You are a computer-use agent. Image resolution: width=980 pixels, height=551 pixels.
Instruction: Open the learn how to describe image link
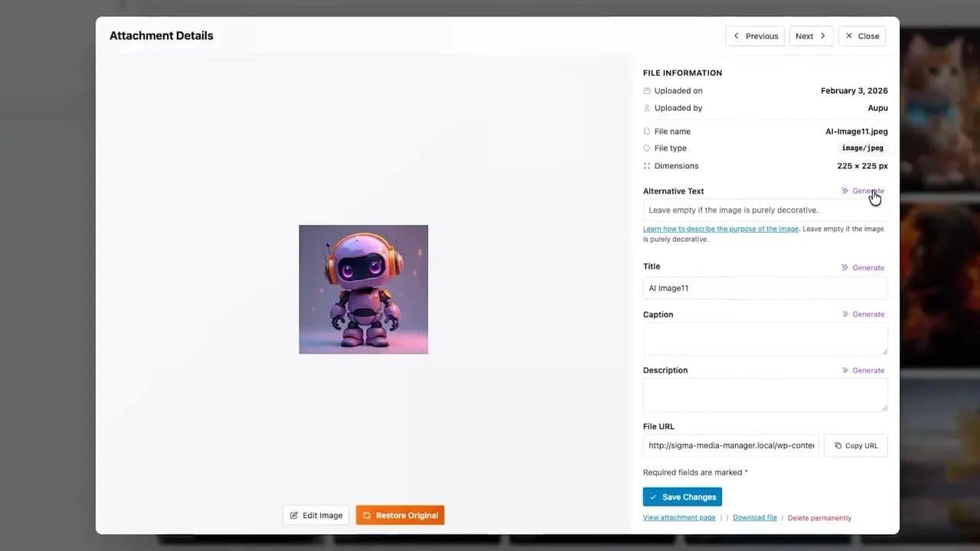[x=720, y=229]
